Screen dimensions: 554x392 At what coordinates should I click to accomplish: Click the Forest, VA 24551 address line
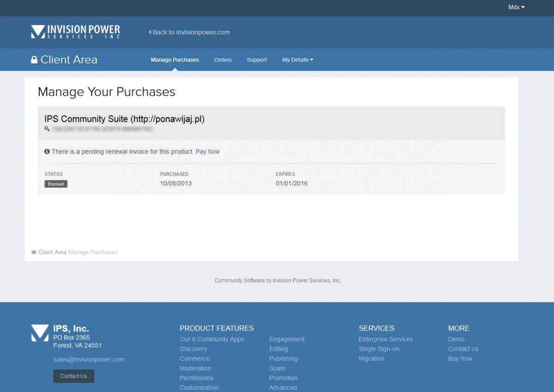click(78, 345)
